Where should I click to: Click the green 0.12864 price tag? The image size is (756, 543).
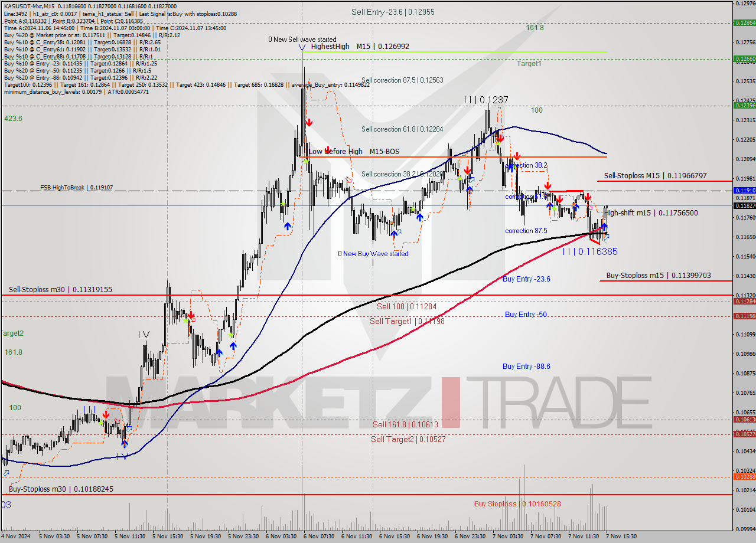coord(744,22)
